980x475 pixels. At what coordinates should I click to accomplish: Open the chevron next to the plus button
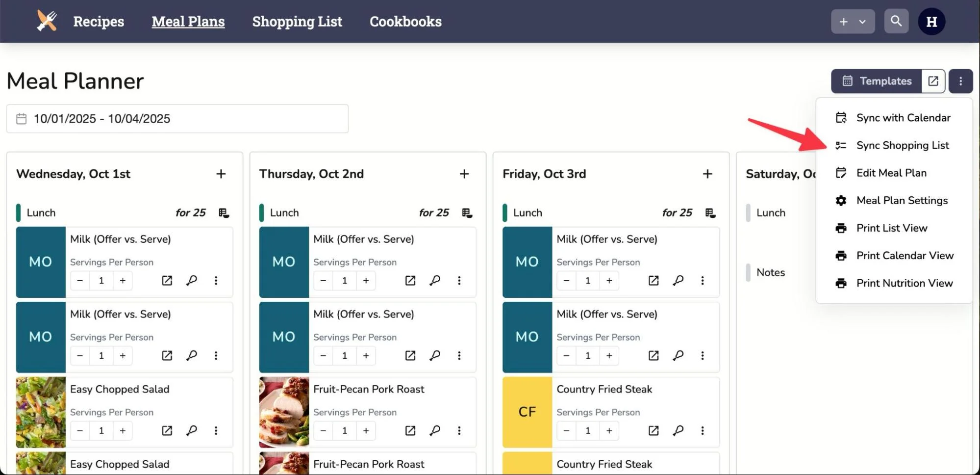(x=861, y=22)
